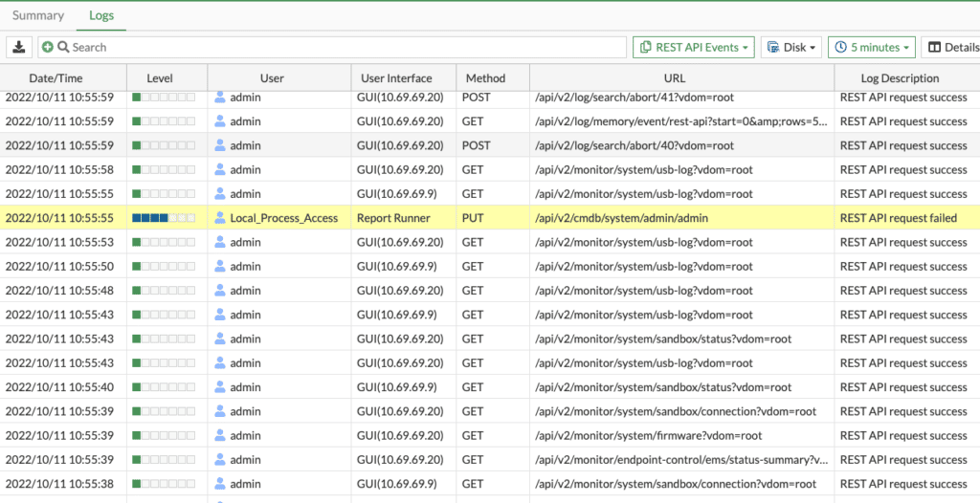This screenshot has height=503, width=980.
Task: Click the magnifying glass search icon
Action: [x=63, y=47]
